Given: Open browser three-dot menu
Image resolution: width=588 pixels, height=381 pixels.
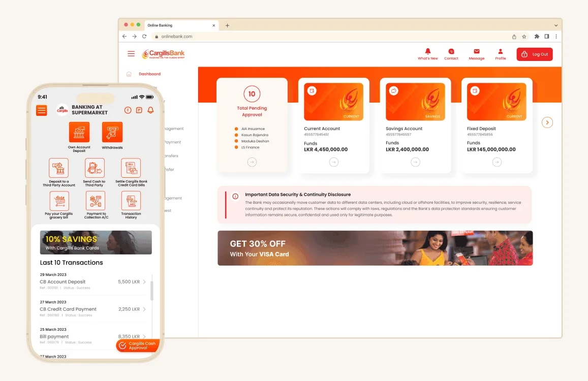Looking at the screenshot, I should (556, 37).
